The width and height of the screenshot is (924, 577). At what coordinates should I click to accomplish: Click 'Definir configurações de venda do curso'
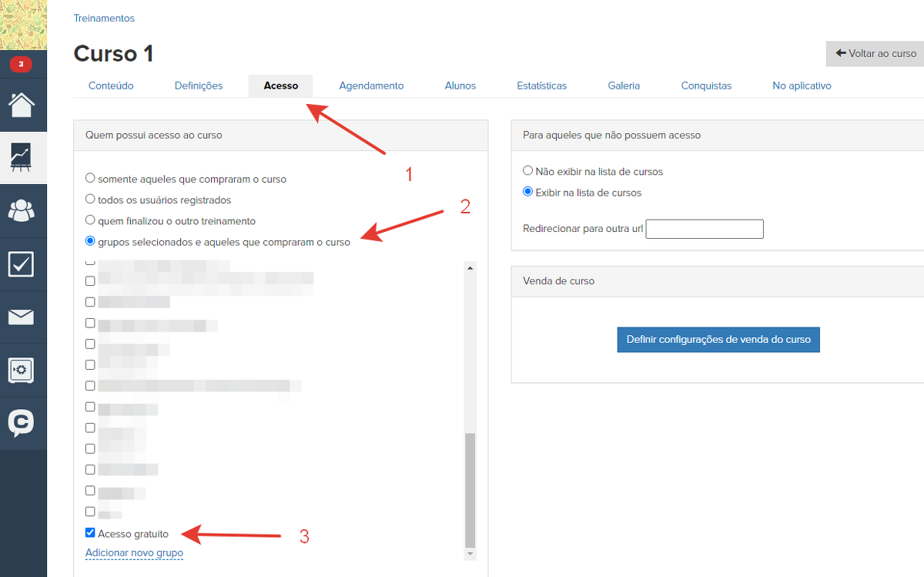click(x=718, y=339)
